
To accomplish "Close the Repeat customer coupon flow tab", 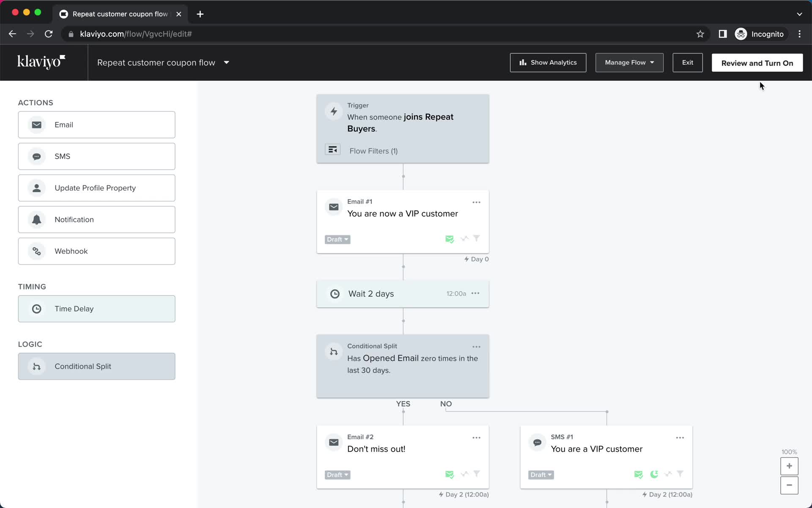I will pyautogui.click(x=178, y=14).
